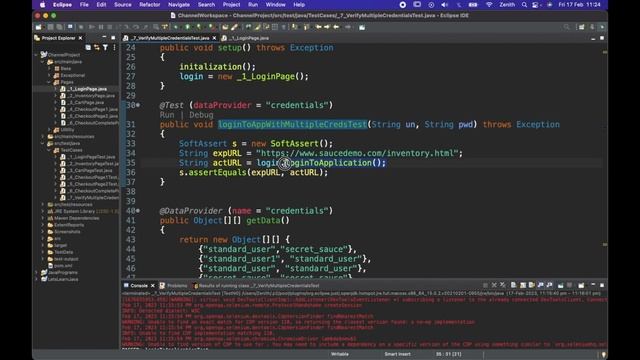This screenshot has width=640, height=360.
Task: Collapse code fold marker at line 40
Action: click(138, 211)
